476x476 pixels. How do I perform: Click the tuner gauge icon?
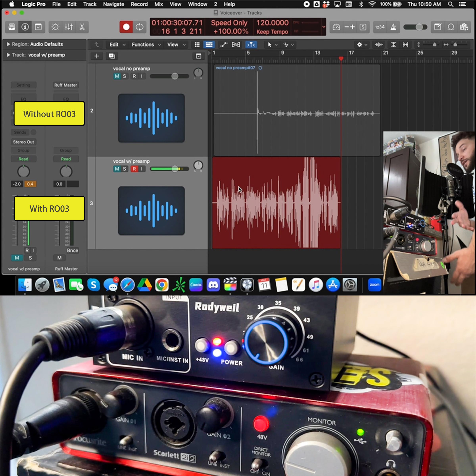(336, 27)
